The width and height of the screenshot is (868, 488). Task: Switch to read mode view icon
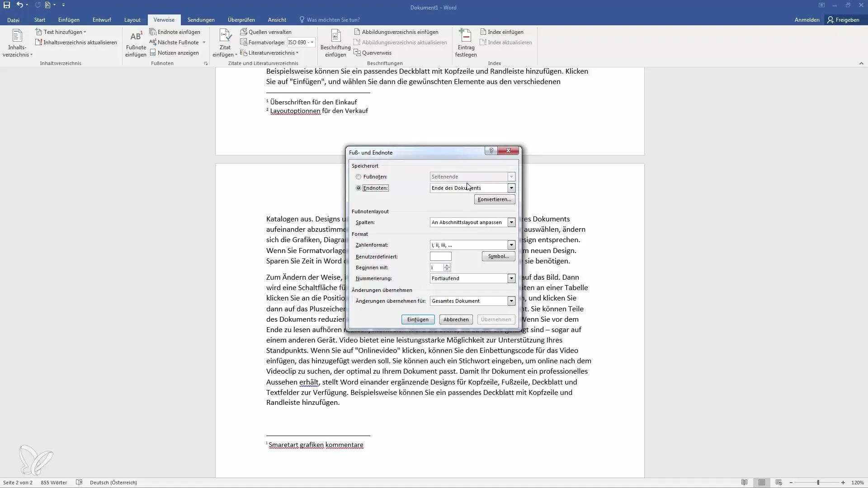click(x=745, y=483)
